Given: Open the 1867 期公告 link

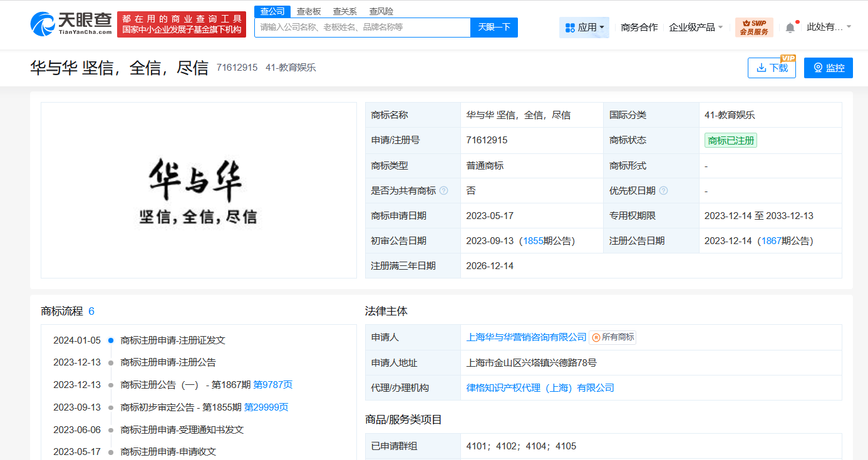Looking at the screenshot, I should (772, 240).
